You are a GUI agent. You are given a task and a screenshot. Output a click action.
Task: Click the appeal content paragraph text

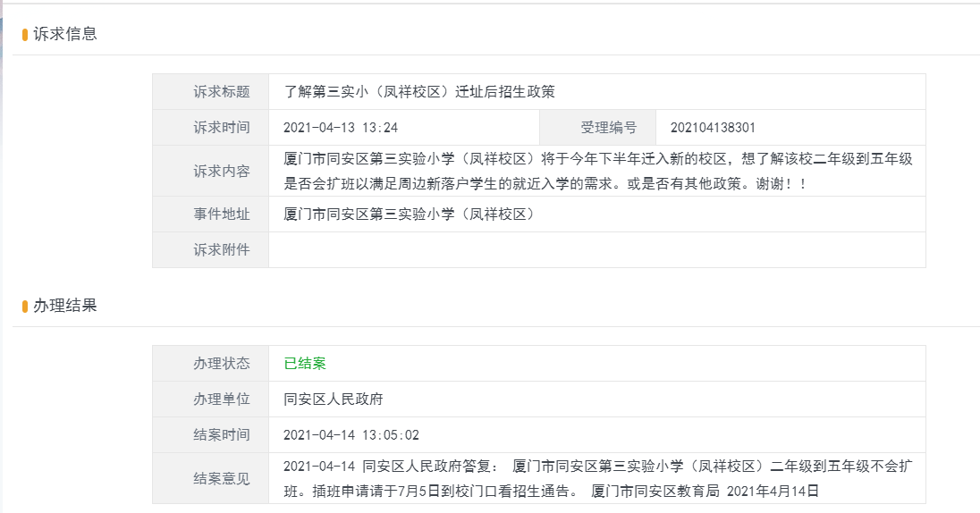click(x=598, y=172)
